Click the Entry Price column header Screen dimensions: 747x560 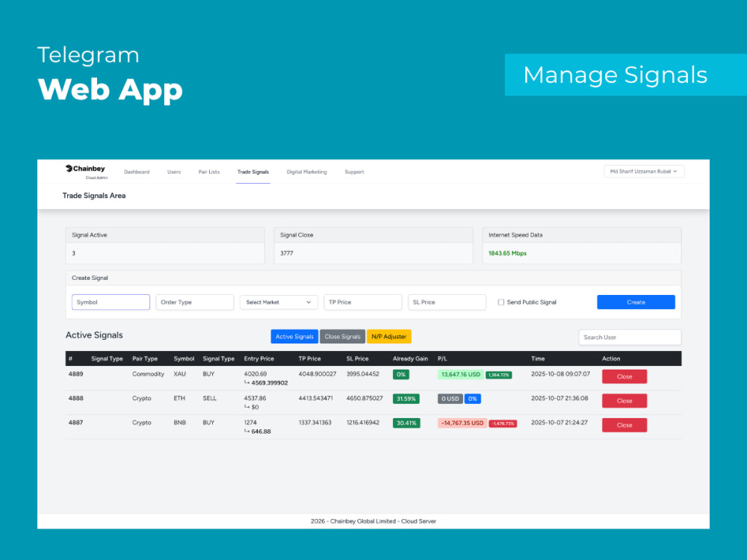pos(259,358)
